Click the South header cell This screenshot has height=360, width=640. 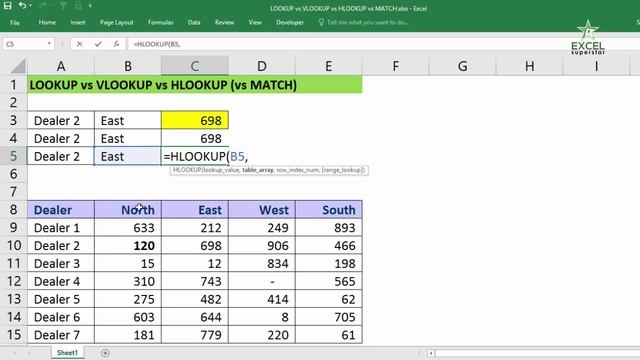[x=329, y=210]
